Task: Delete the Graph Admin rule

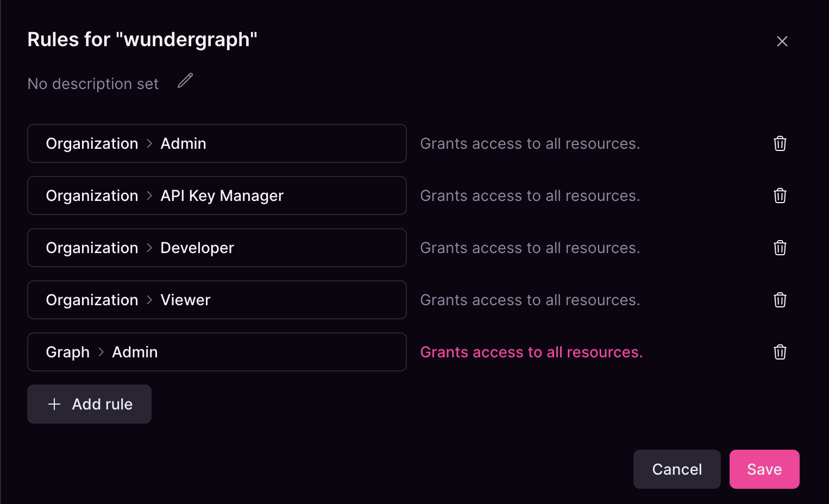Action: click(x=780, y=352)
